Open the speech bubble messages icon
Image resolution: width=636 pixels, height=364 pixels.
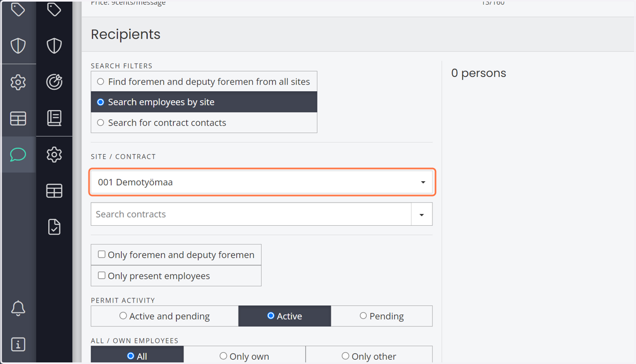18,154
